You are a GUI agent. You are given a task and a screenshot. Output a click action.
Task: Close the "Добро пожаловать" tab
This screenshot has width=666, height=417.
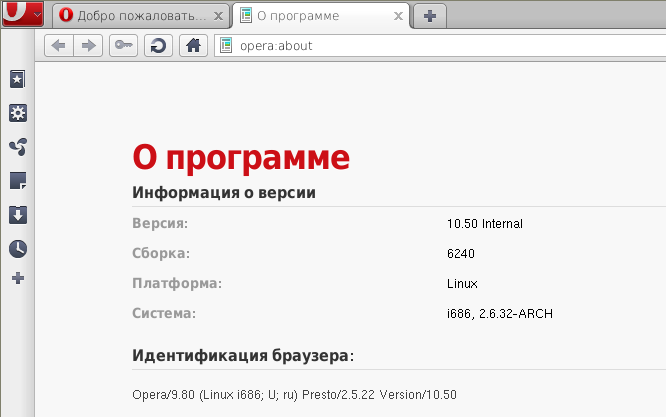pyautogui.click(x=218, y=16)
